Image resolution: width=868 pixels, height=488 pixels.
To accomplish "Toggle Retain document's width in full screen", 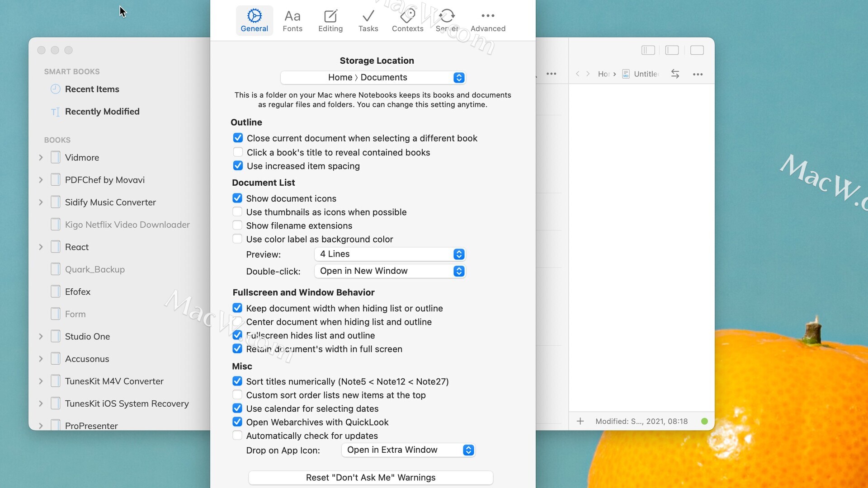I will pyautogui.click(x=237, y=348).
